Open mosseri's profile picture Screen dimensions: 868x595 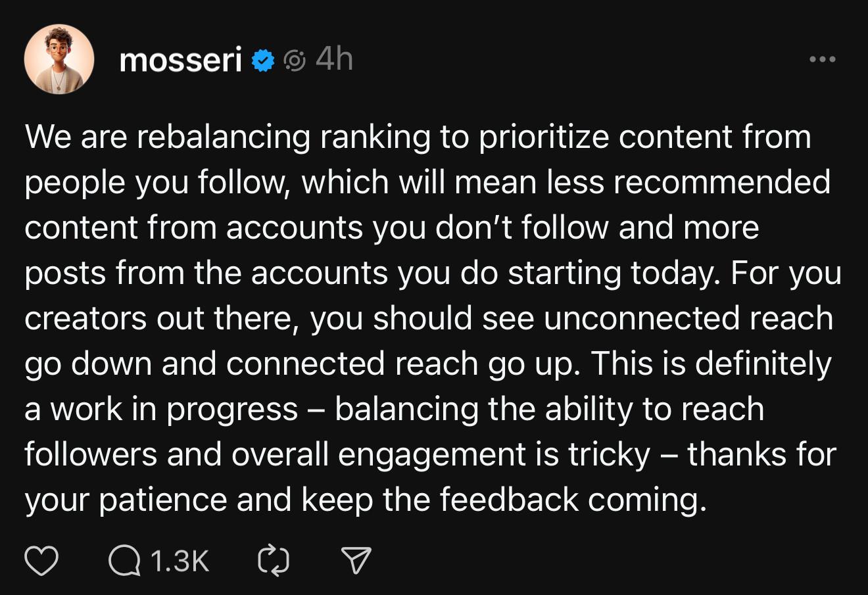59,60
